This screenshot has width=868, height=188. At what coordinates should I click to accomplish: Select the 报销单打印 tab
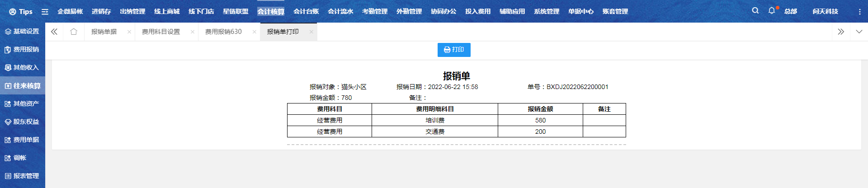point(283,32)
